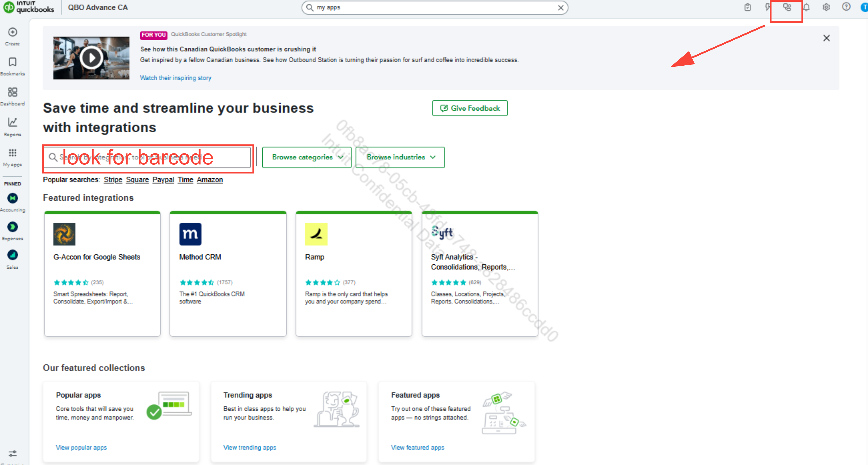Viewport: 868px width, 465px height.
Task: Click the integrations search field
Action: click(x=148, y=157)
